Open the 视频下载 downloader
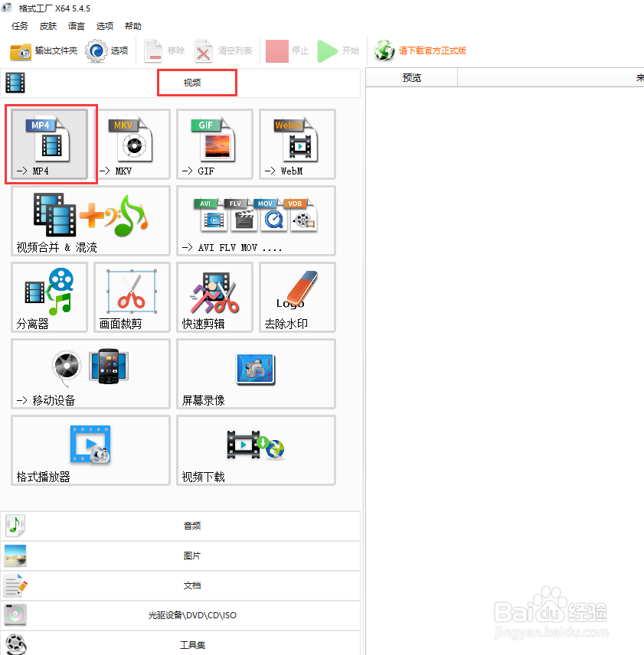Viewport: 644px width, 655px height. pyautogui.click(x=257, y=450)
